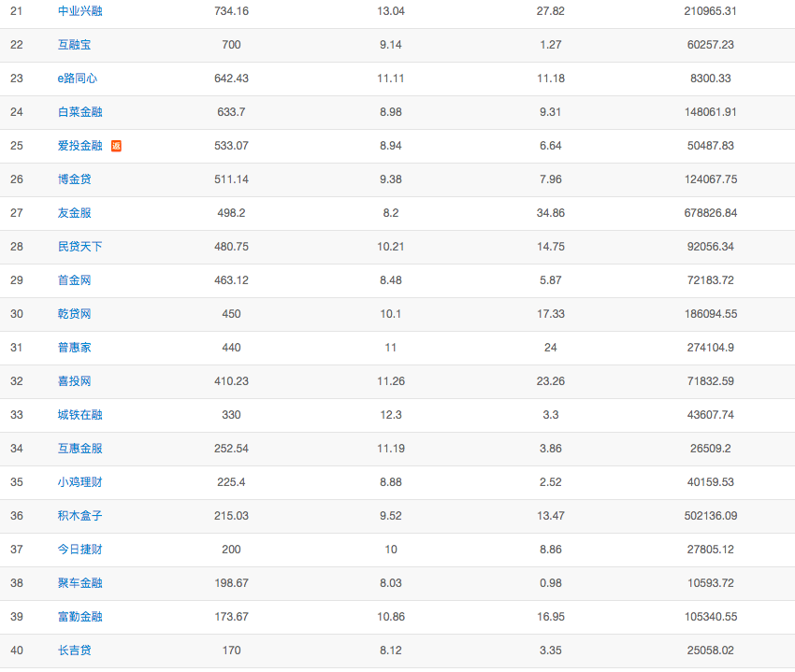Open the 积木盒子 platform link
The width and height of the screenshot is (795, 672).
[x=80, y=516]
